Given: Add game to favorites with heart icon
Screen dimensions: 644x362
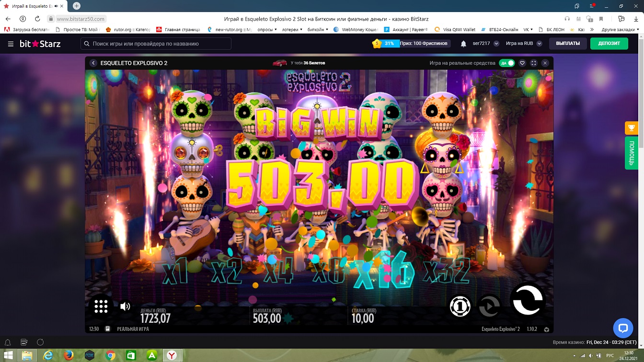Looking at the screenshot, I should pos(522,63).
